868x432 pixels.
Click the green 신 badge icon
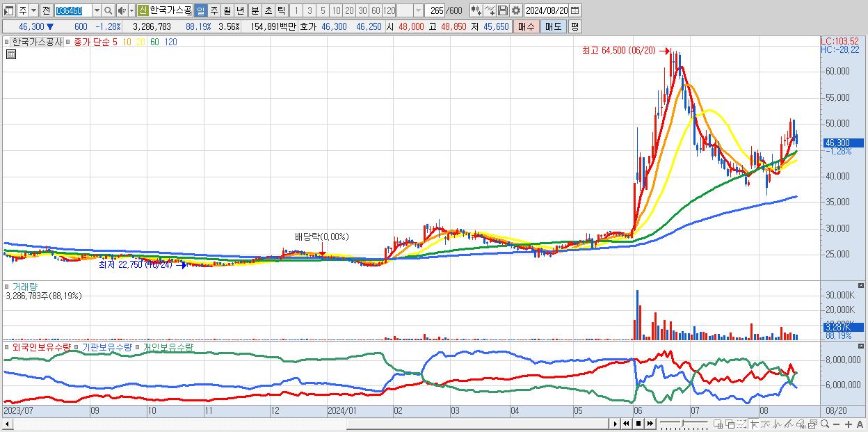pyautogui.click(x=143, y=10)
